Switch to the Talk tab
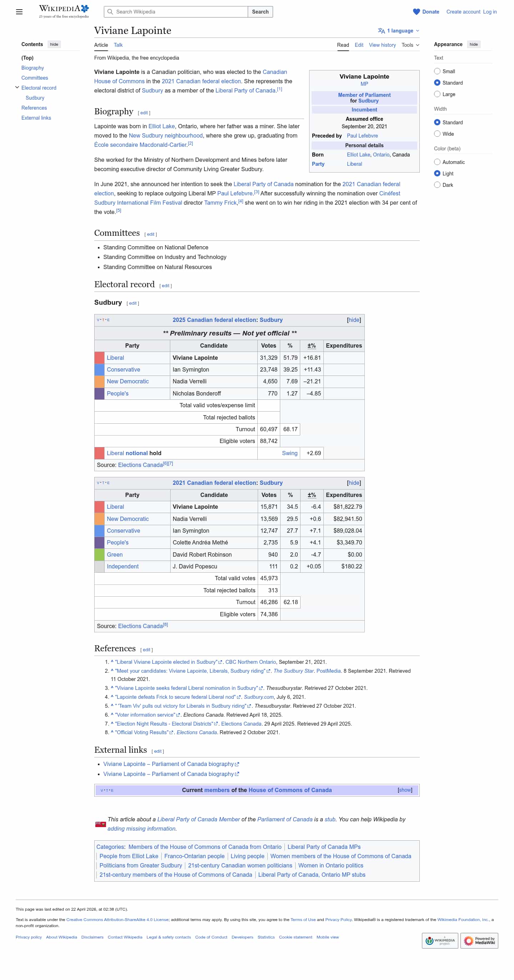 (118, 45)
